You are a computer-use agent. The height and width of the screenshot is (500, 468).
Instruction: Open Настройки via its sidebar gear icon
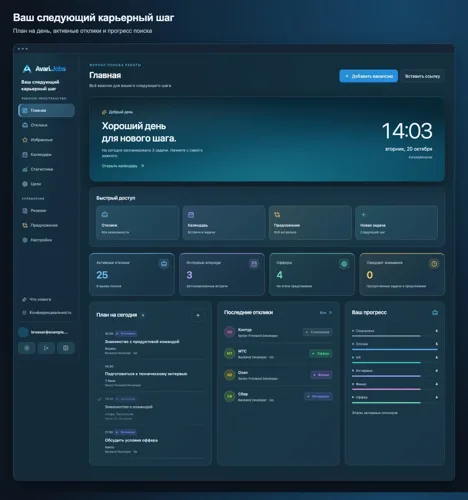pos(25,240)
